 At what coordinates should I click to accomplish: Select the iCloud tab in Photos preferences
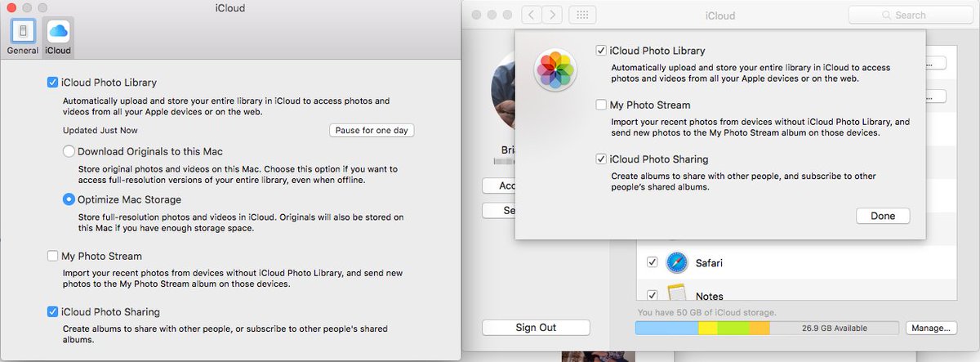click(x=58, y=37)
